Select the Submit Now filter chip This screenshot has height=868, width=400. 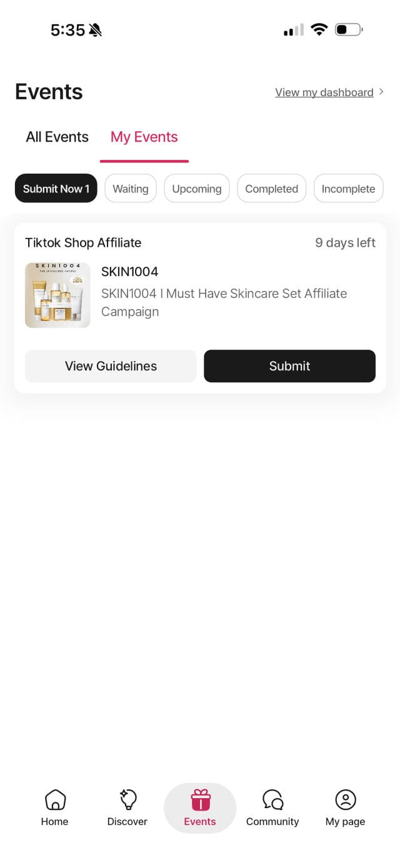[56, 189]
